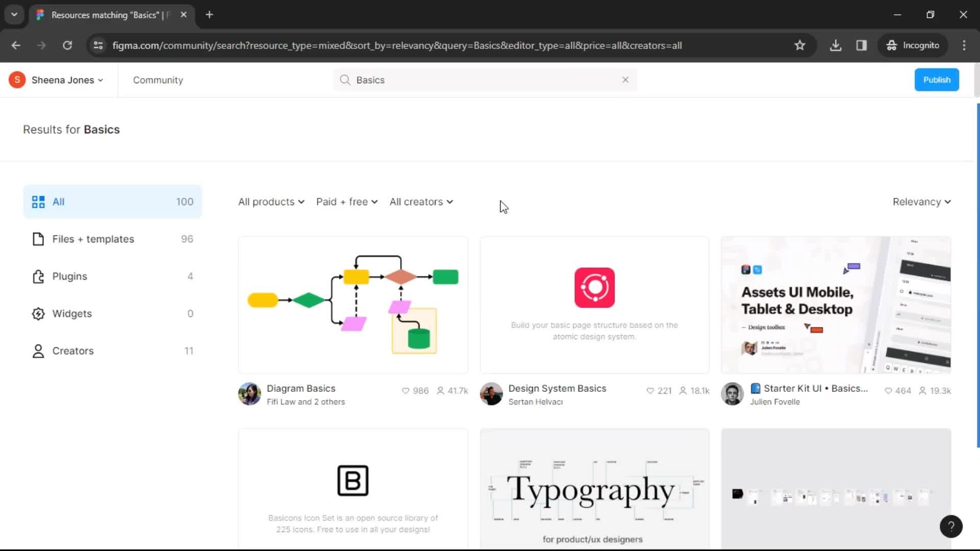The height and width of the screenshot is (551, 980).
Task: Select the Files + templates category
Action: [x=113, y=239]
